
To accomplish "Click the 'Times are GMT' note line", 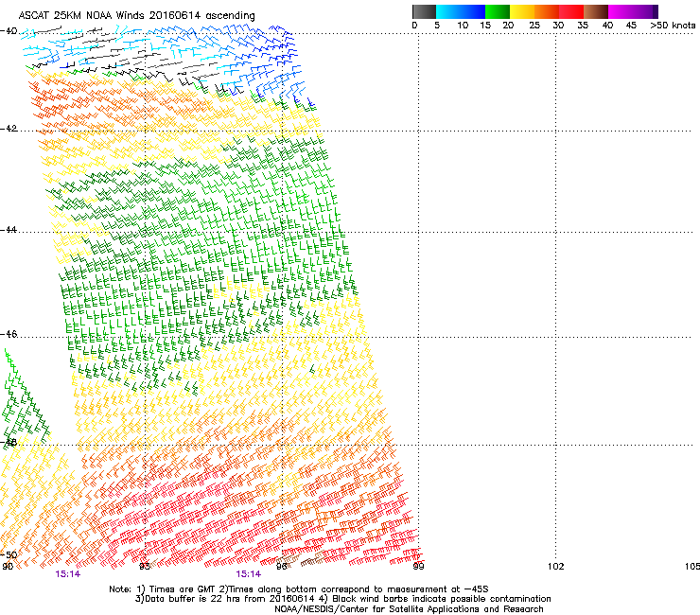I will point(299,589).
